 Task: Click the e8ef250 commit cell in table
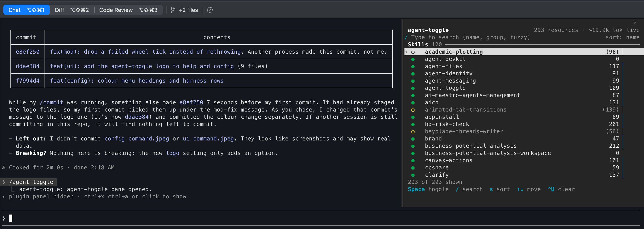[x=27, y=52]
